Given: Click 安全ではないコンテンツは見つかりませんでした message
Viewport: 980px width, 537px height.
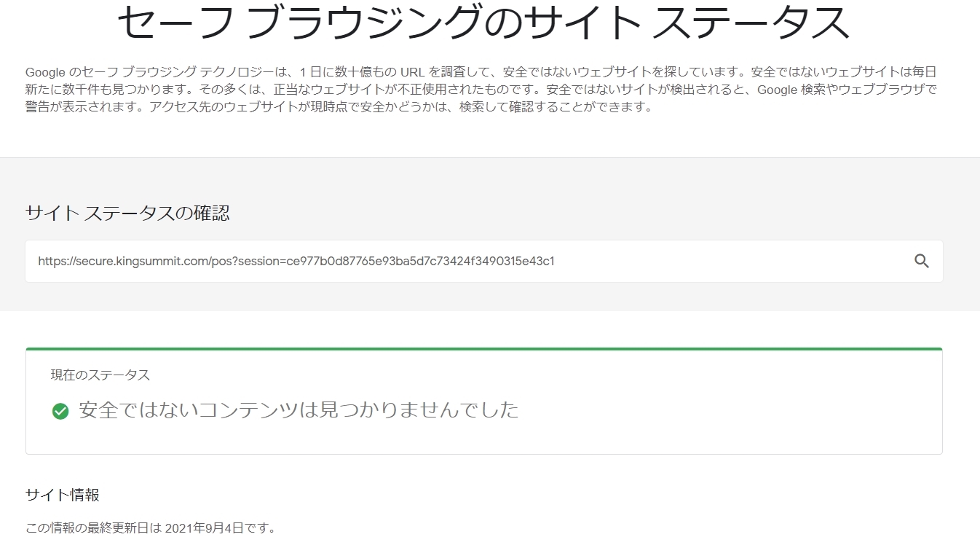Looking at the screenshot, I should 297,410.
